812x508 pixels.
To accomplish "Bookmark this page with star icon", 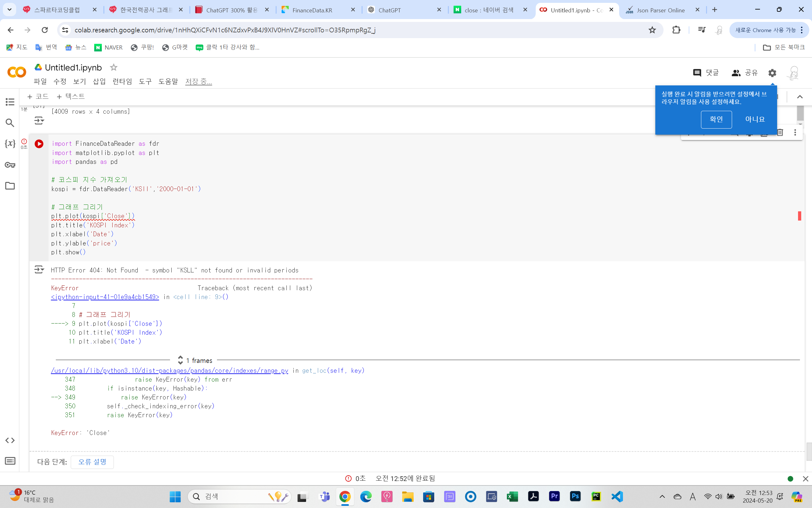I will [x=652, y=30].
